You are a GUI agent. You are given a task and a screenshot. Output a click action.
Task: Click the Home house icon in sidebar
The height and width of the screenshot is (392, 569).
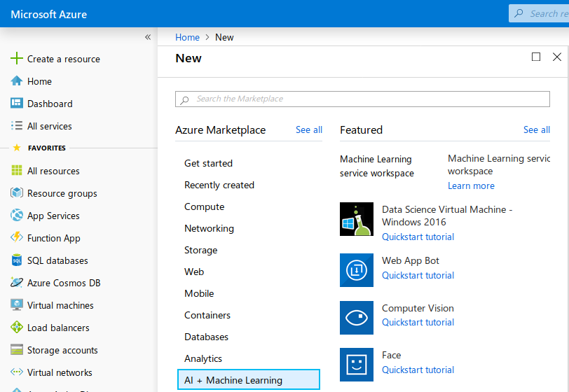pyautogui.click(x=17, y=80)
